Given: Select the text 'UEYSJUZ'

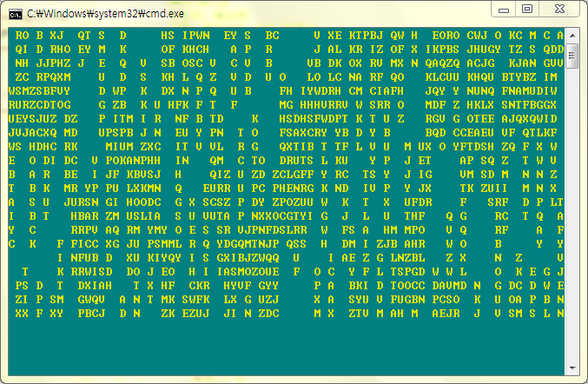Looking at the screenshot, I should (33, 119).
